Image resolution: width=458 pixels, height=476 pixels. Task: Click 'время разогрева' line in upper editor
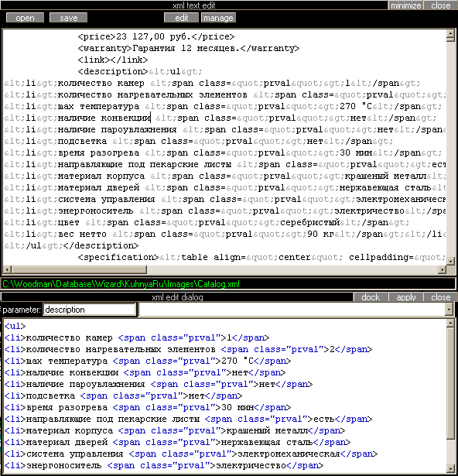pos(223,152)
